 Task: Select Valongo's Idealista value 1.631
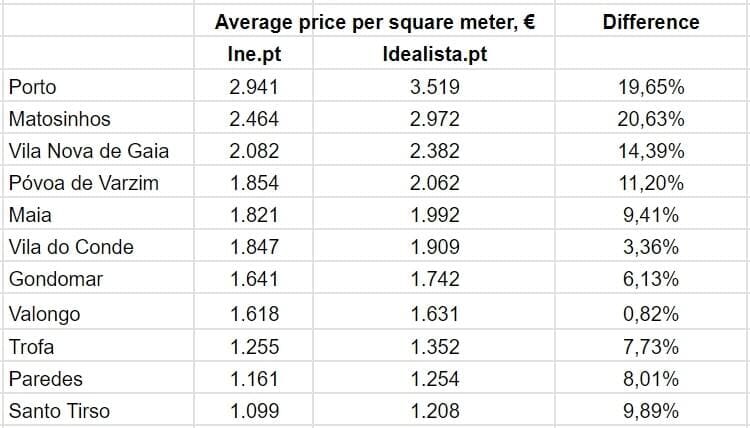pos(435,314)
